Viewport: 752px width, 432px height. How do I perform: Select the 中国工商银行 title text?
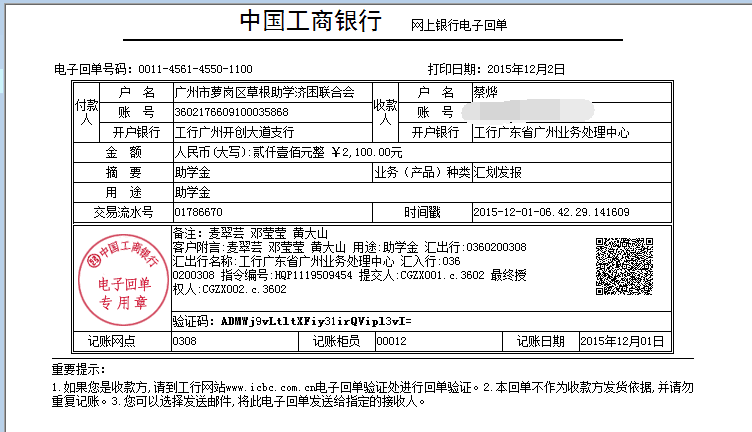[311, 21]
